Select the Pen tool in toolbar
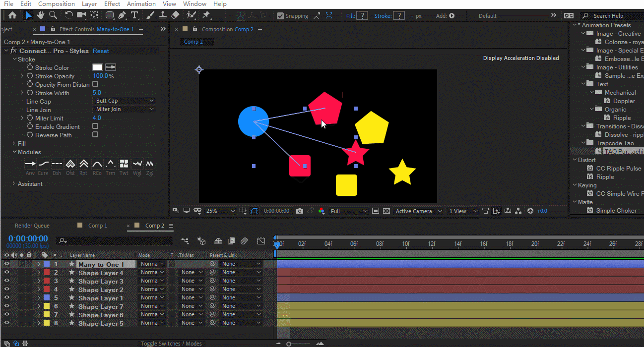644x347 pixels. 122,15
